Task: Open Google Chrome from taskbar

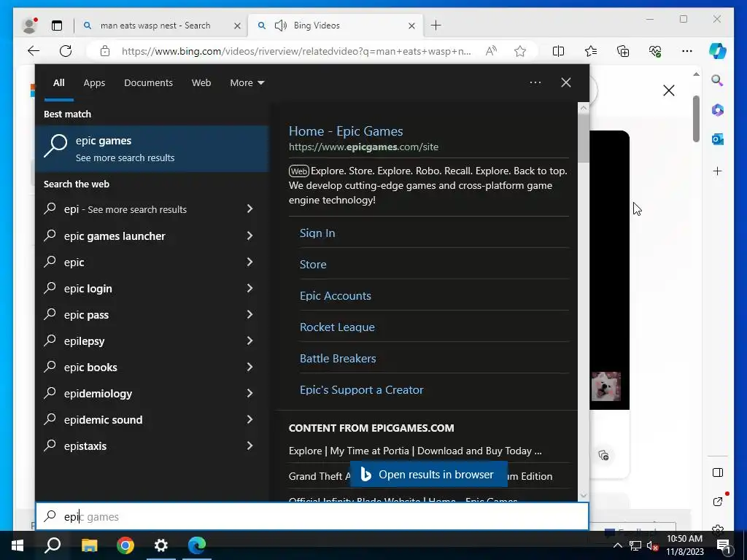Action: coord(125,545)
